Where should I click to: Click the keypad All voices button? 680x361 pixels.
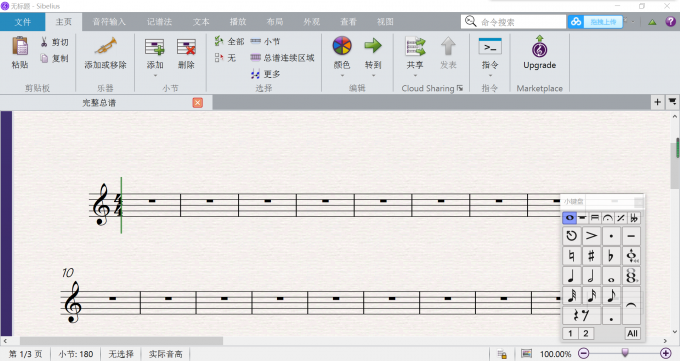tap(632, 333)
